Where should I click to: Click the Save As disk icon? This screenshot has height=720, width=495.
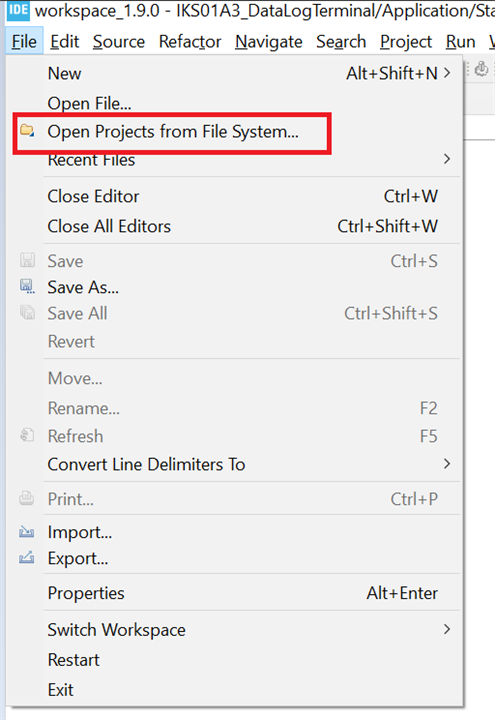27,287
